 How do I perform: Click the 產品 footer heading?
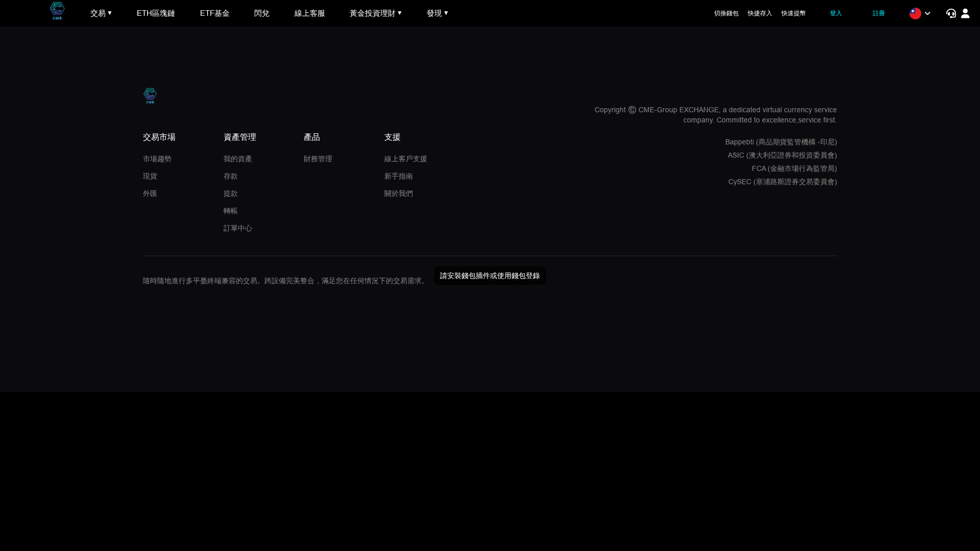[312, 137]
